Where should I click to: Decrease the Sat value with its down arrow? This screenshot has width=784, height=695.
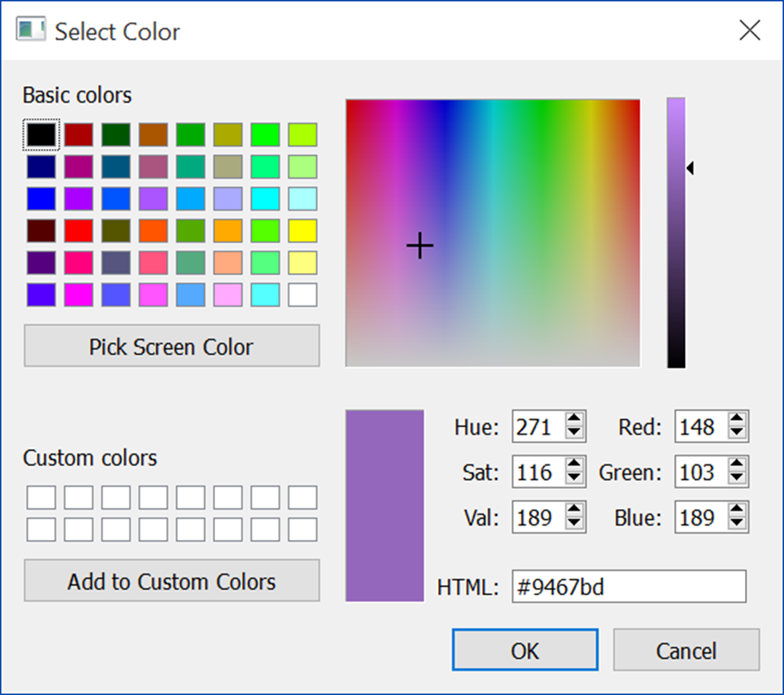[x=574, y=478]
